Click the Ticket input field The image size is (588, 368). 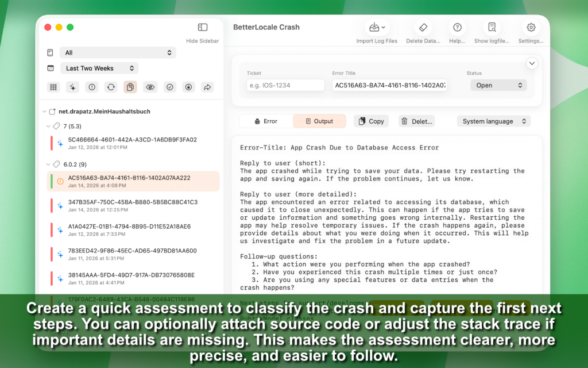(285, 85)
